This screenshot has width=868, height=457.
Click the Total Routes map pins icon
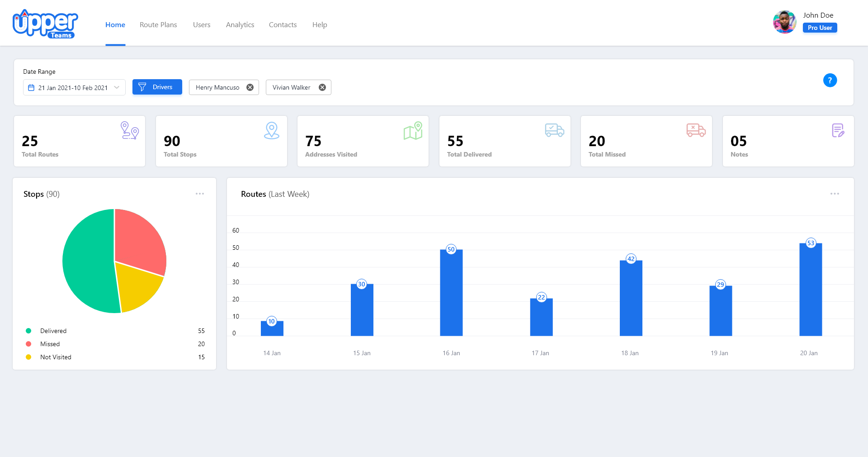coord(129,131)
